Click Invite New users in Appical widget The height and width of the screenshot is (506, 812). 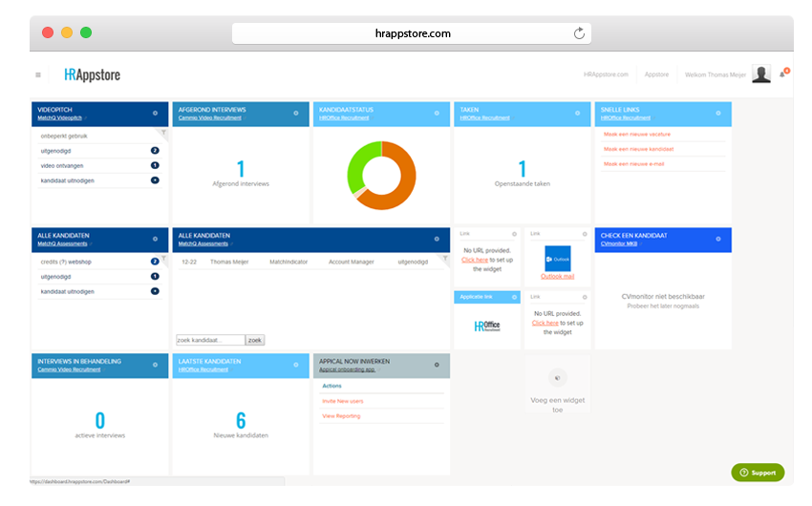(343, 401)
